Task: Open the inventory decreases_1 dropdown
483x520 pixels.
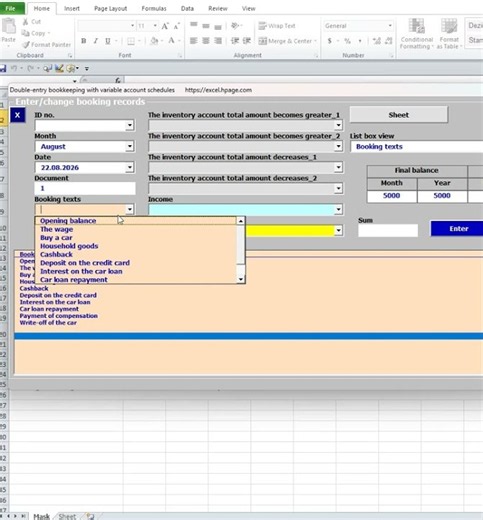Action: 338,167
